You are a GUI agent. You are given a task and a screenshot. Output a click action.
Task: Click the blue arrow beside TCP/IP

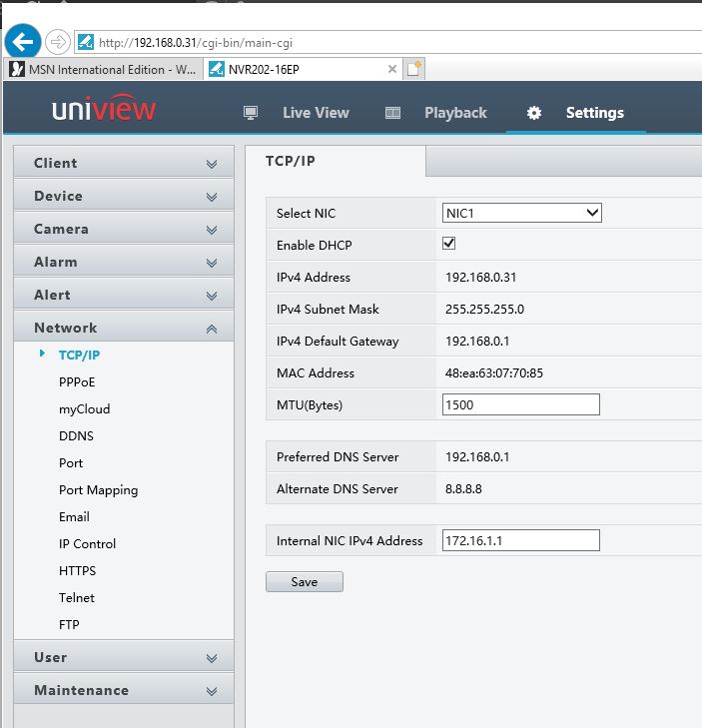tap(42, 354)
